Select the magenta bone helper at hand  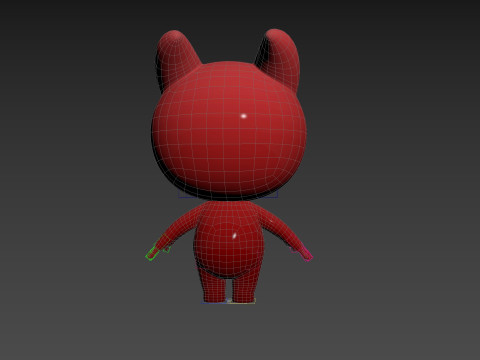[307, 255]
